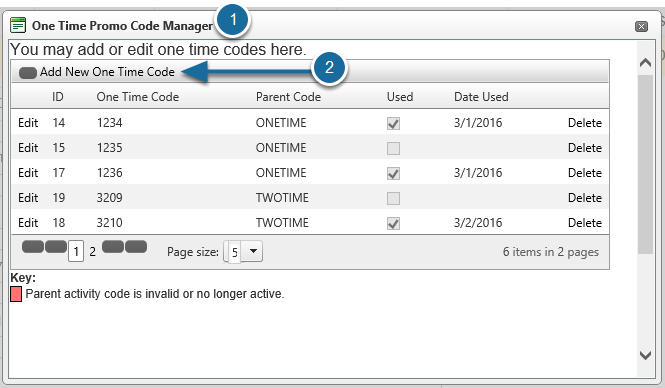
Task: Click the Date Used 3/1/2016 for code 1236
Action: point(478,173)
